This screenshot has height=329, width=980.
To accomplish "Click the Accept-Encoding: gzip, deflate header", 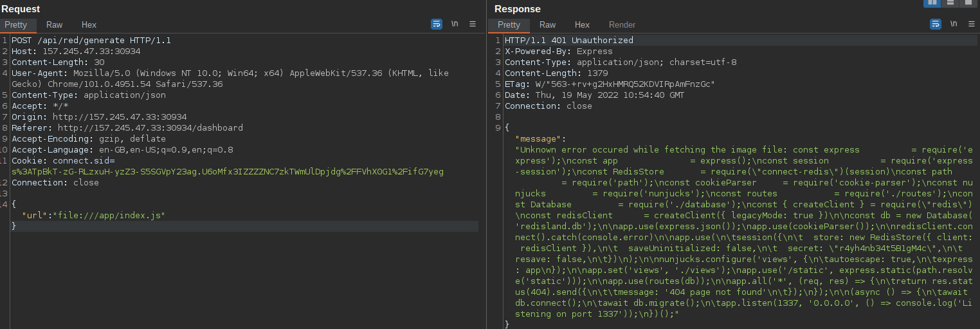I will 89,138.
